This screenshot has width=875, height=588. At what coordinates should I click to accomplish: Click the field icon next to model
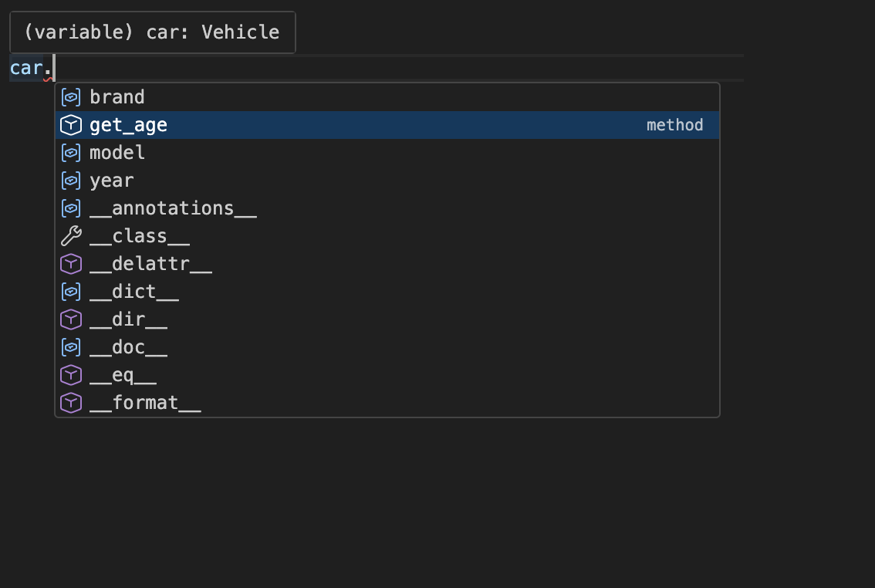71,152
